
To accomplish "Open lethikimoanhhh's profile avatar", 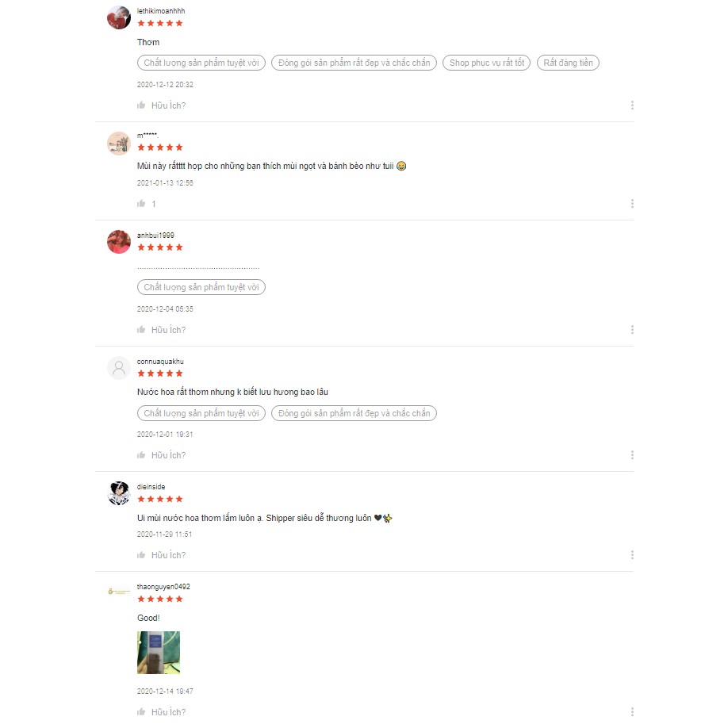I will pos(119,17).
